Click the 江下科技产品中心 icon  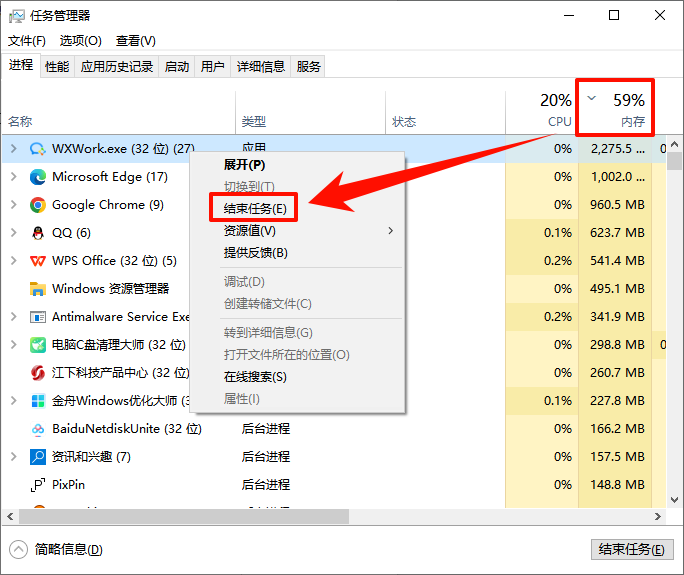click(38, 373)
